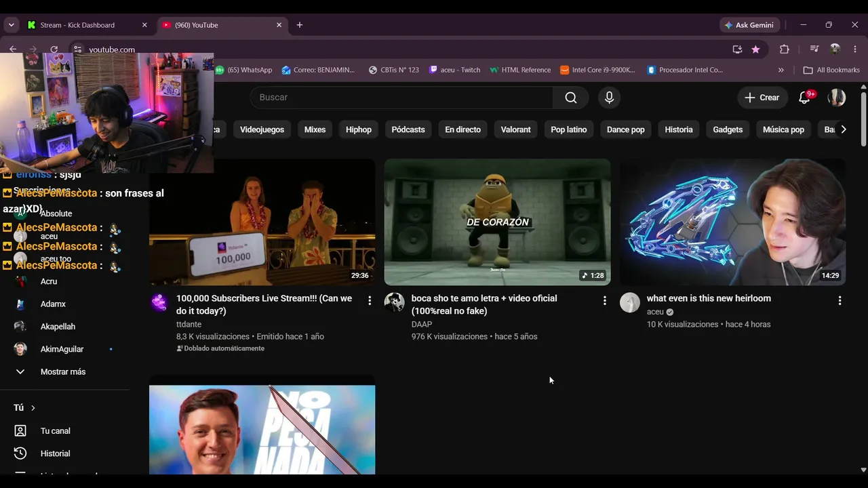Viewport: 868px width, 488px height.
Task: Filter by Dance pop chip
Action: (x=625, y=129)
